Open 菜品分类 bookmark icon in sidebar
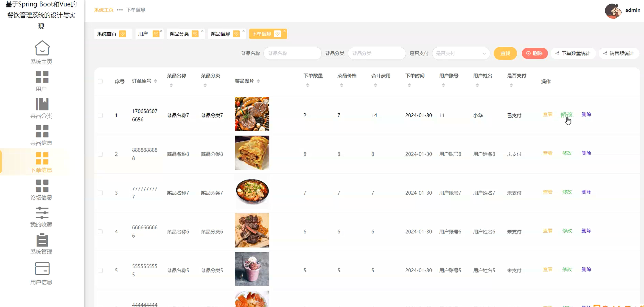The width and height of the screenshot is (644, 307). (x=42, y=104)
